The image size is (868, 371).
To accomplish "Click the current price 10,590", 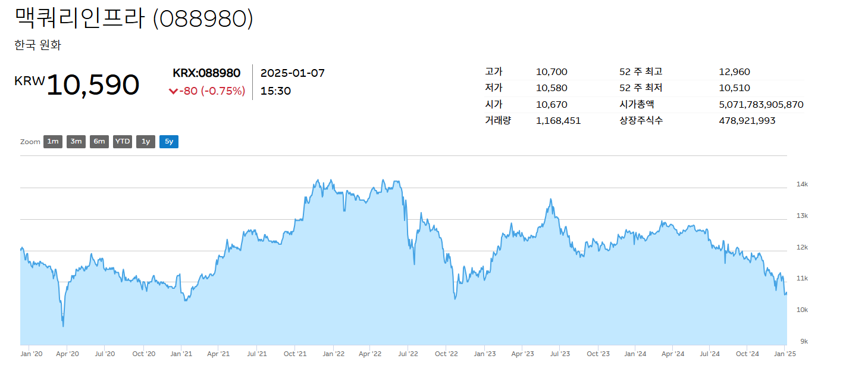I will 92,85.
